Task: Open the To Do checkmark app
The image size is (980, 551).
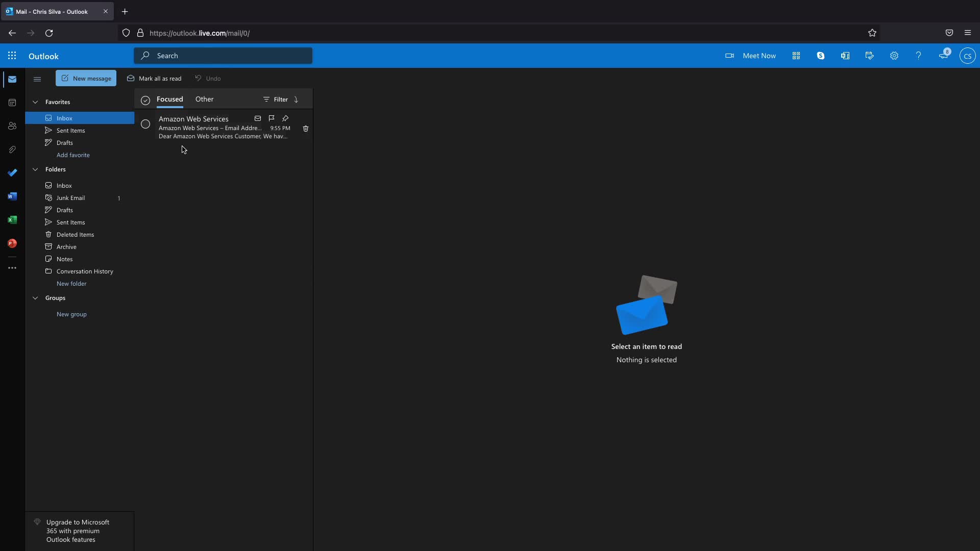Action: [x=12, y=173]
